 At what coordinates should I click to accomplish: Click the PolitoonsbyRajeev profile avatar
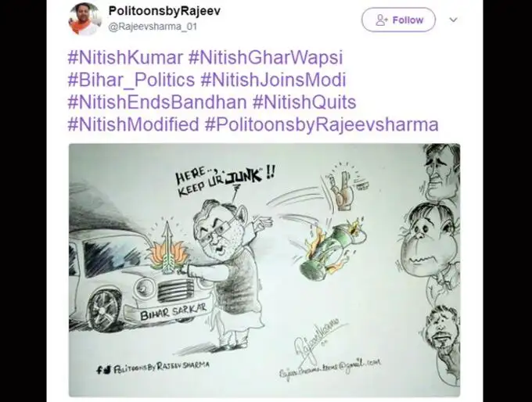tap(84, 19)
